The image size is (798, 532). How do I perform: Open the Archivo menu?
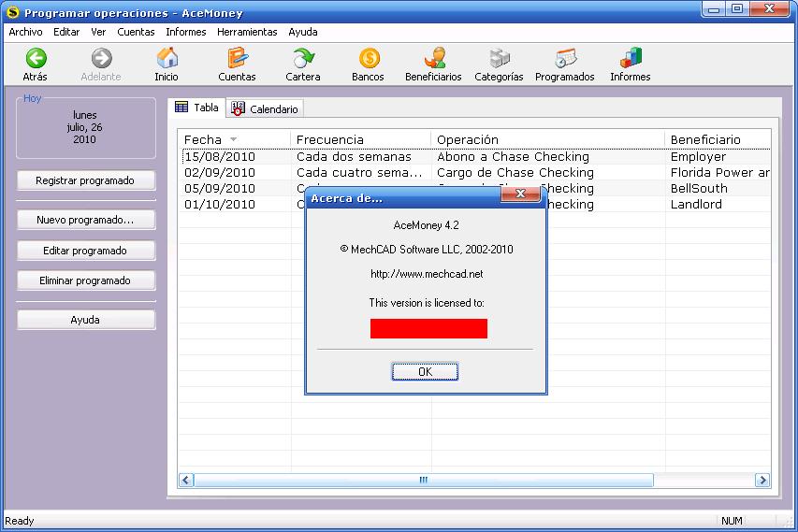click(x=25, y=32)
